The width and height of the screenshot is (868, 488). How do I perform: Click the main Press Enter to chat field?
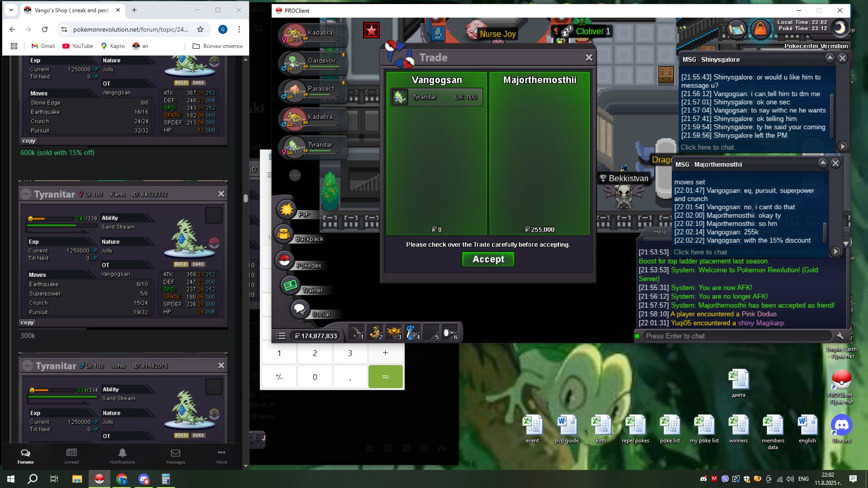(x=738, y=336)
